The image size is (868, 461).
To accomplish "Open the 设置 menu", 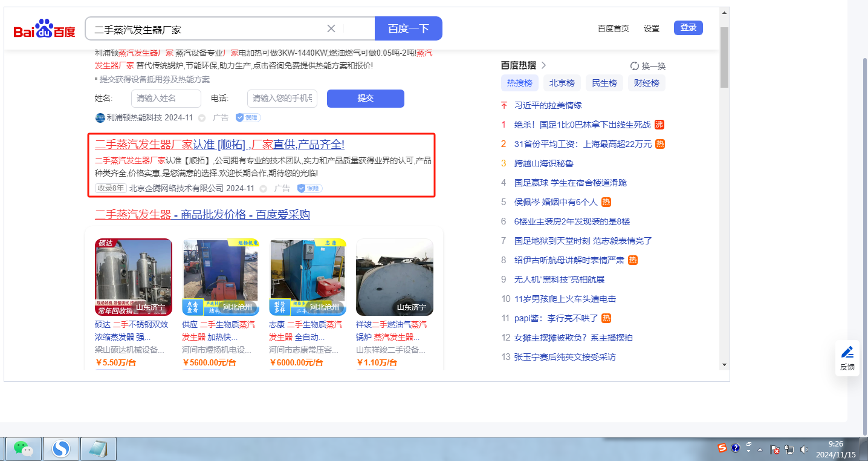I will [x=652, y=28].
